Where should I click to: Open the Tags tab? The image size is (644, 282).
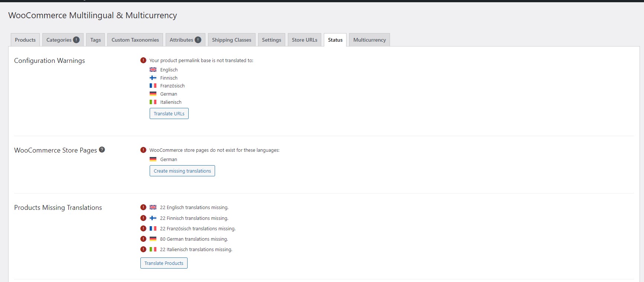coord(95,40)
